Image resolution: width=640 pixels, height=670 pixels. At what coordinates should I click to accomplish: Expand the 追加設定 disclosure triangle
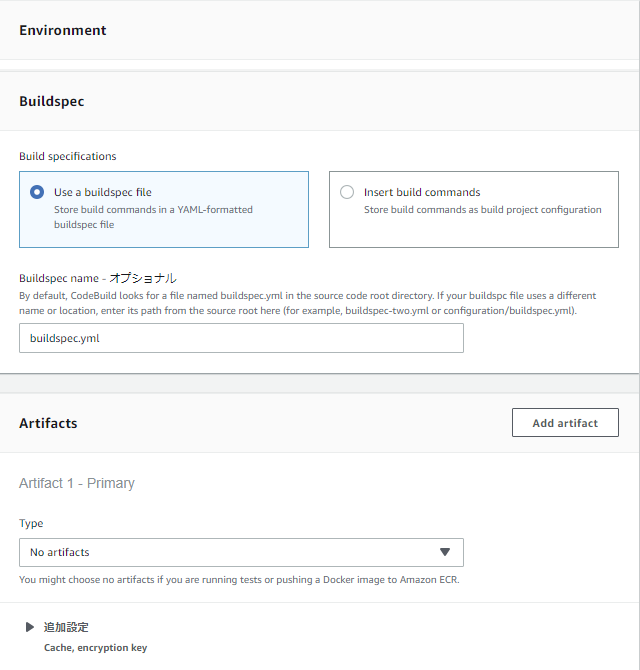(30, 627)
